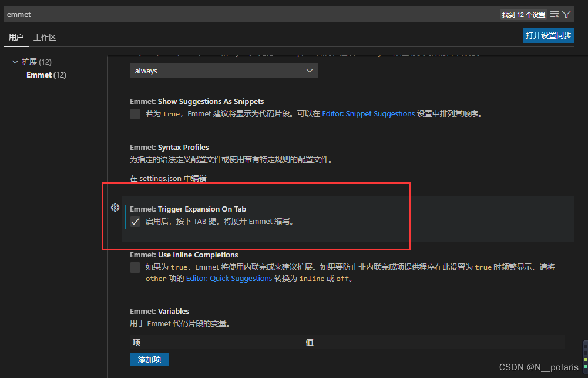
Task: Switch to the 工作区 tab
Action: tap(45, 37)
